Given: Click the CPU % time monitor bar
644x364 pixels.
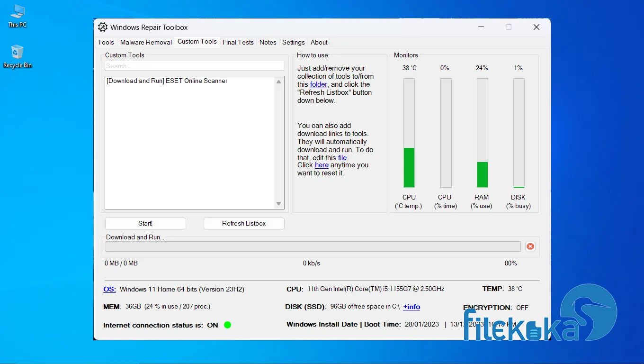Looking at the screenshot, I should 446,133.
